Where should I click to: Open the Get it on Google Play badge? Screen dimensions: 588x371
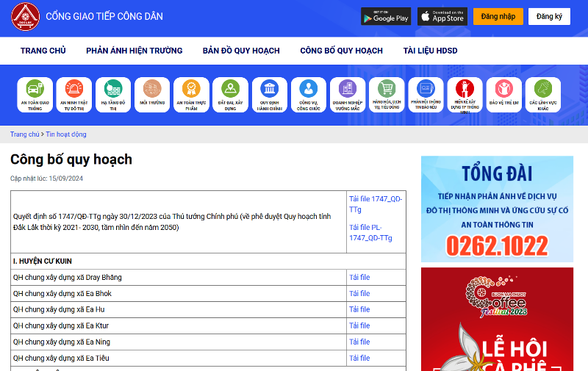coord(386,16)
